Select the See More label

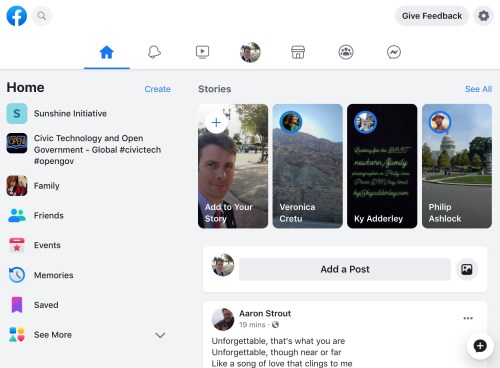pyautogui.click(x=53, y=335)
